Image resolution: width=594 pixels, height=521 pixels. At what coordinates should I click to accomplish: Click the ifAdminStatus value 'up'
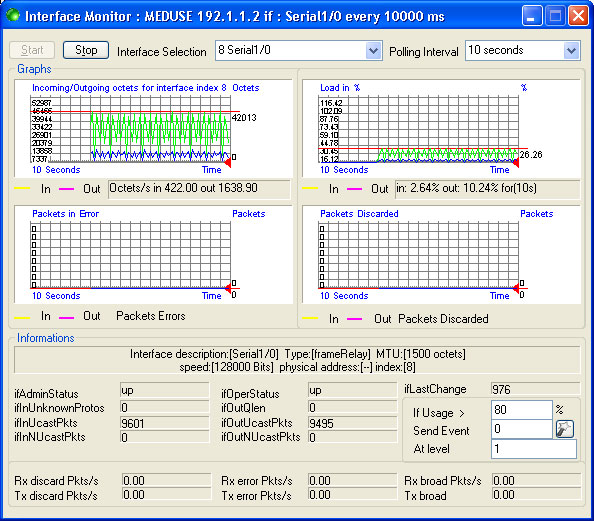[x=164, y=390]
